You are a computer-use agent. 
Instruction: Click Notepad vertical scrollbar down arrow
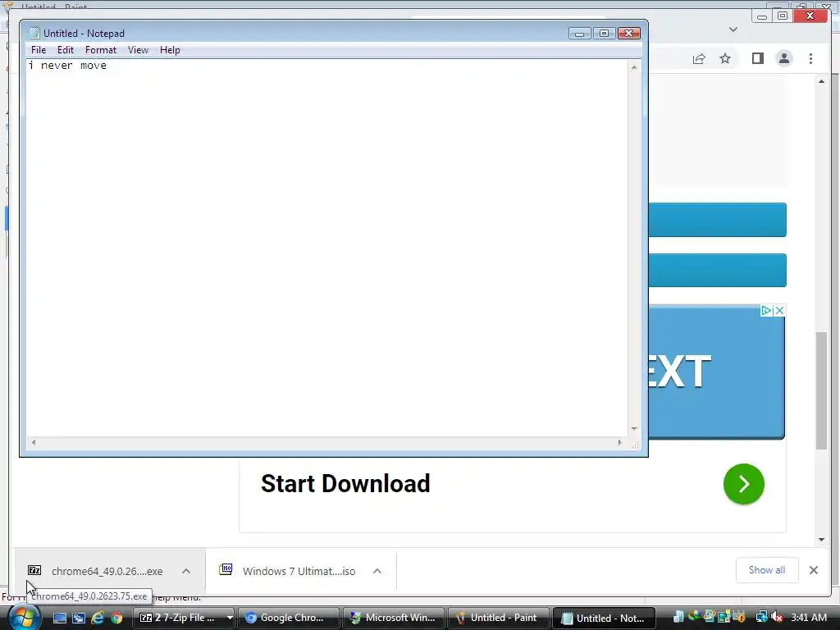(x=634, y=429)
